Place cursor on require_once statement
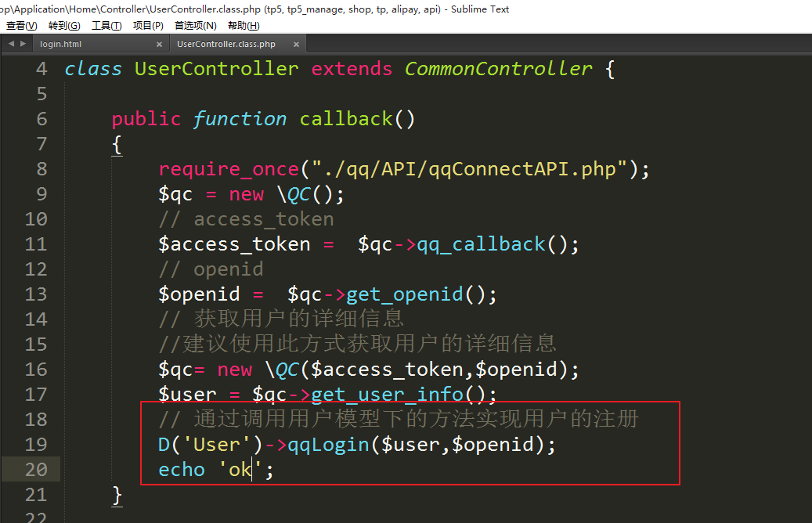 click(x=229, y=169)
